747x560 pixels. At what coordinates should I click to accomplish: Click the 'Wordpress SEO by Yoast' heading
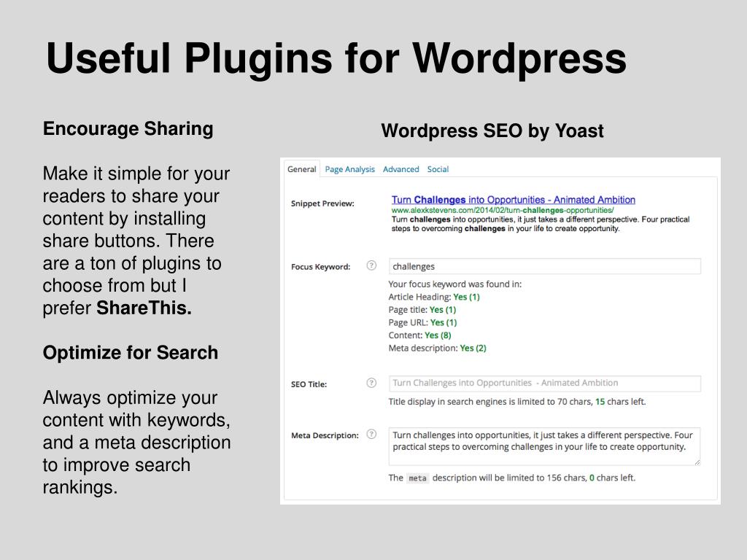coord(492,131)
